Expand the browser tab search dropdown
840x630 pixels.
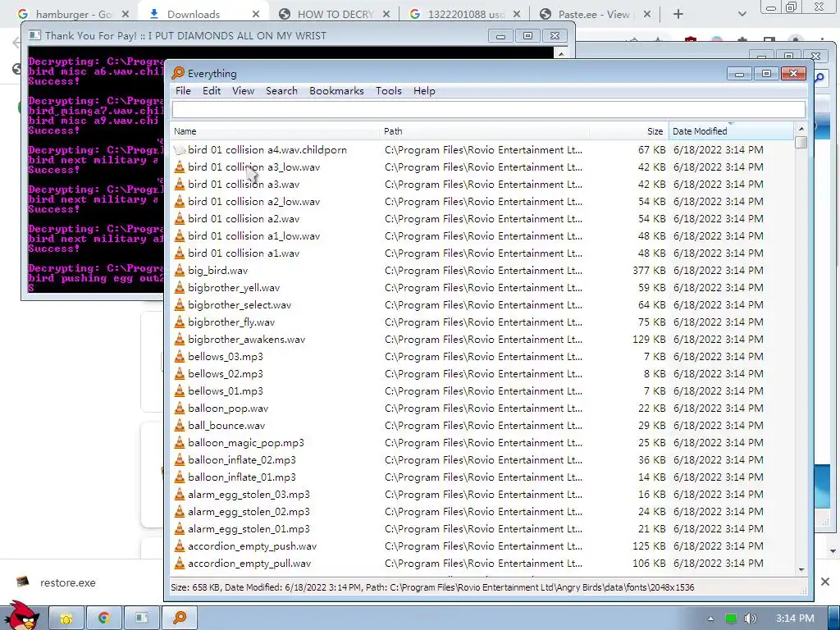point(742,15)
